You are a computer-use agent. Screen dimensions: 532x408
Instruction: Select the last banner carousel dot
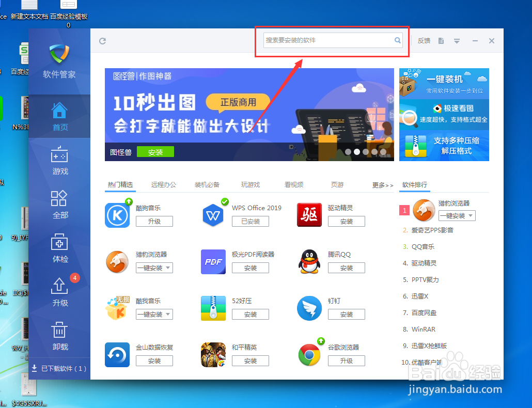pos(383,152)
